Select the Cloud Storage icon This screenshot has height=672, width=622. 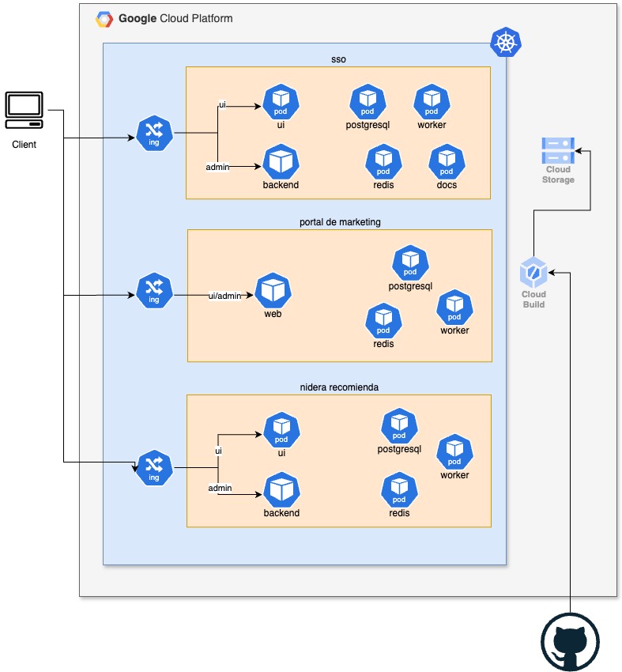[558, 150]
